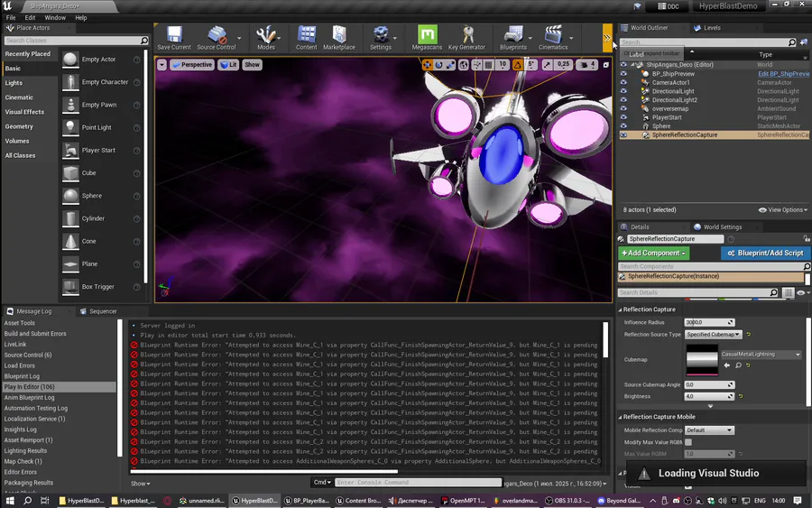Adjust the Influence Radius value field
Image resolution: width=812 pixels, height=508 pixels.
click(x=709, y=322)
